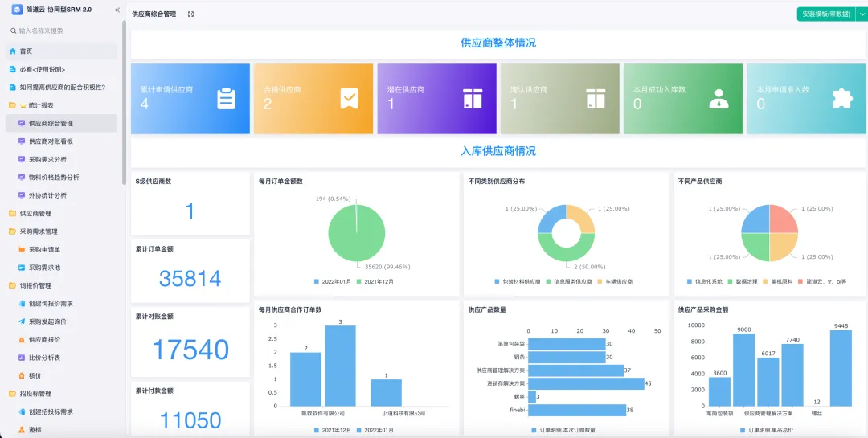Click the grid icon on 潜在供应商 card
868x438 pixels.
[x=473, y=99]
